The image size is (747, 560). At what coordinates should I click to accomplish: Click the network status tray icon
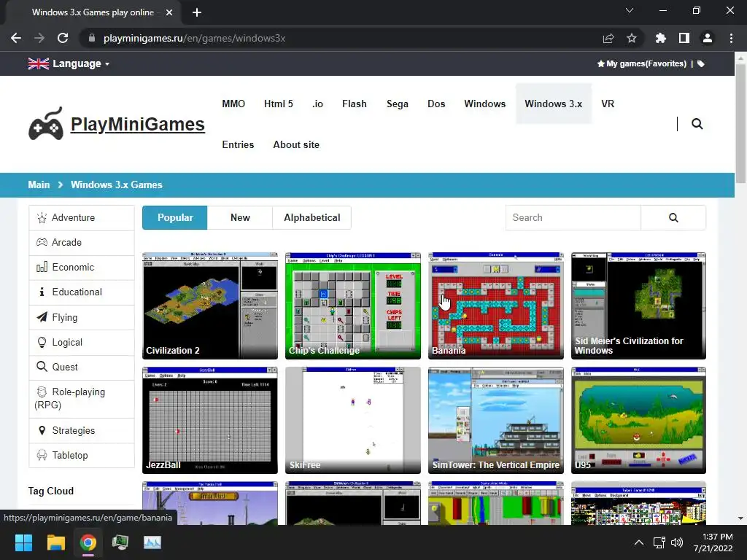(659, 542)
